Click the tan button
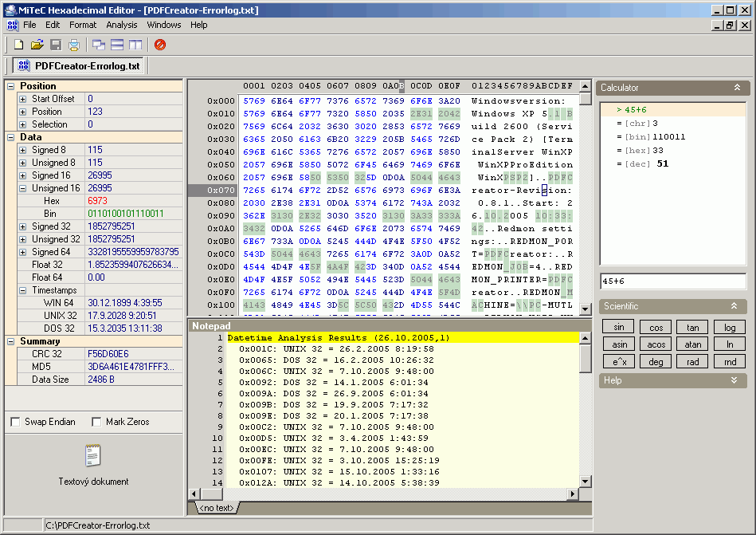The width and height of the screenshot is (756, 535). (693, 327)
